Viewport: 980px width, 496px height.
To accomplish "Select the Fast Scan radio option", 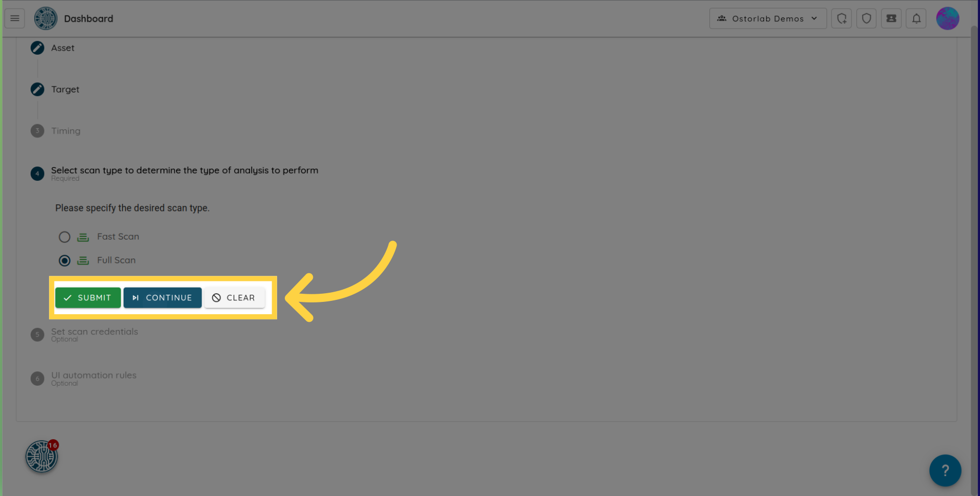I will [x=64, y=237].
